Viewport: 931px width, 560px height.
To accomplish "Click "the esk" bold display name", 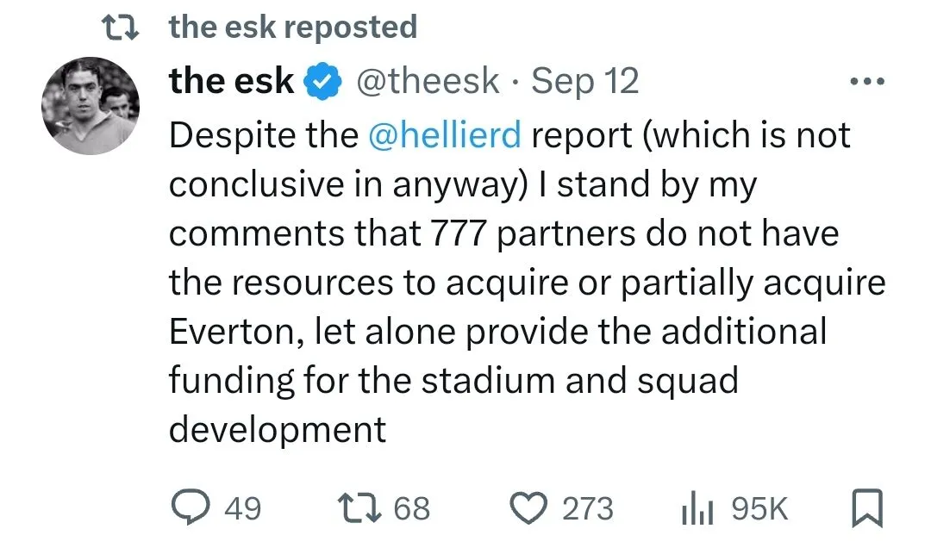I will 233,82.
